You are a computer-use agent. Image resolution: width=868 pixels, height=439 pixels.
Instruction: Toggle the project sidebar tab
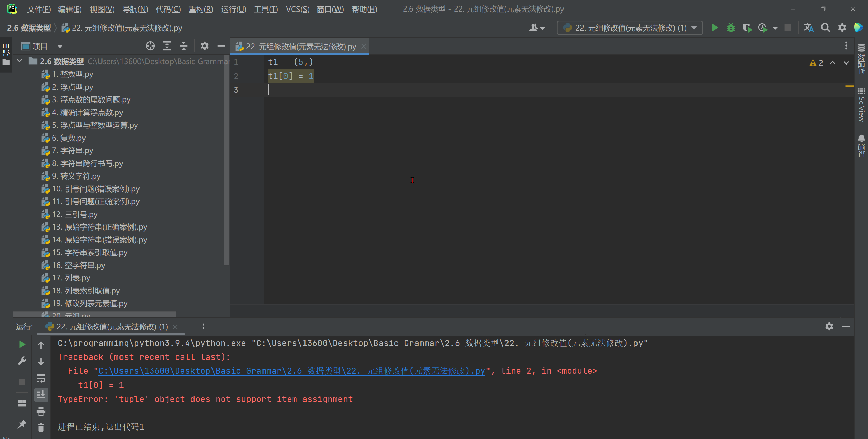[6, 54]
